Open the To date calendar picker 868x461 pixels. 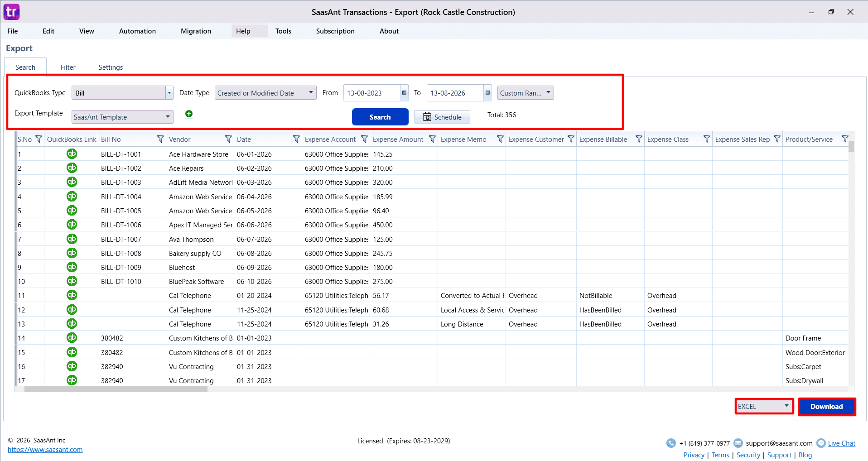(487, 93)
